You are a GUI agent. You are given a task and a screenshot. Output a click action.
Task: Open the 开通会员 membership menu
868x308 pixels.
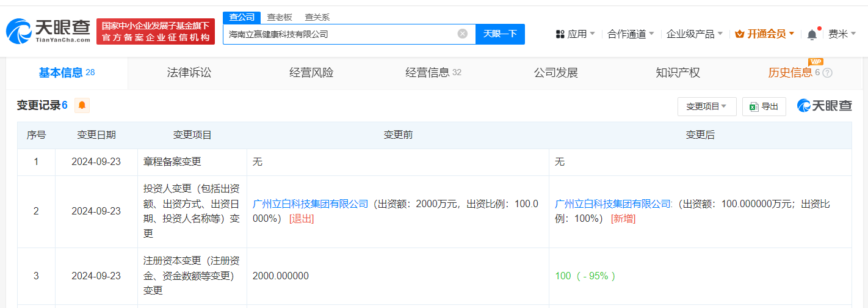tap(764, 34)
